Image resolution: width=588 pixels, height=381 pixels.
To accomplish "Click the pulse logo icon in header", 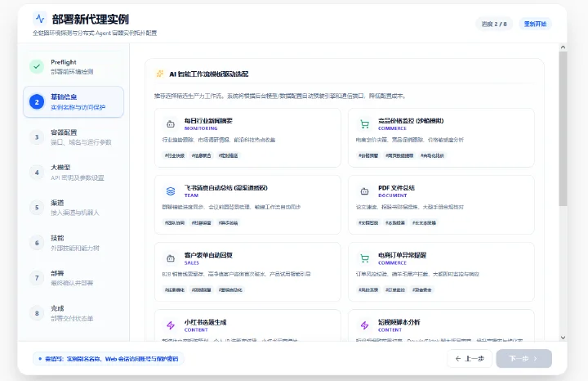I will coord(40,18).
